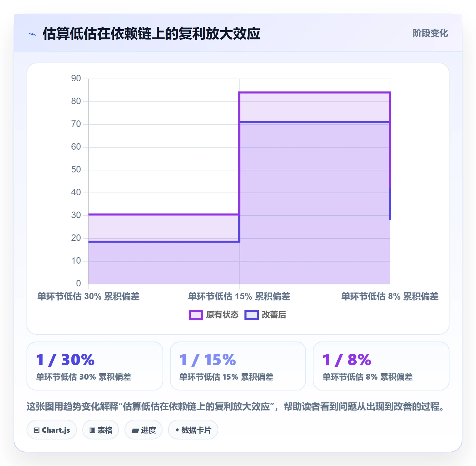Toggle the 改善后 legend label

pyautogui.click(x=274, y=315)
